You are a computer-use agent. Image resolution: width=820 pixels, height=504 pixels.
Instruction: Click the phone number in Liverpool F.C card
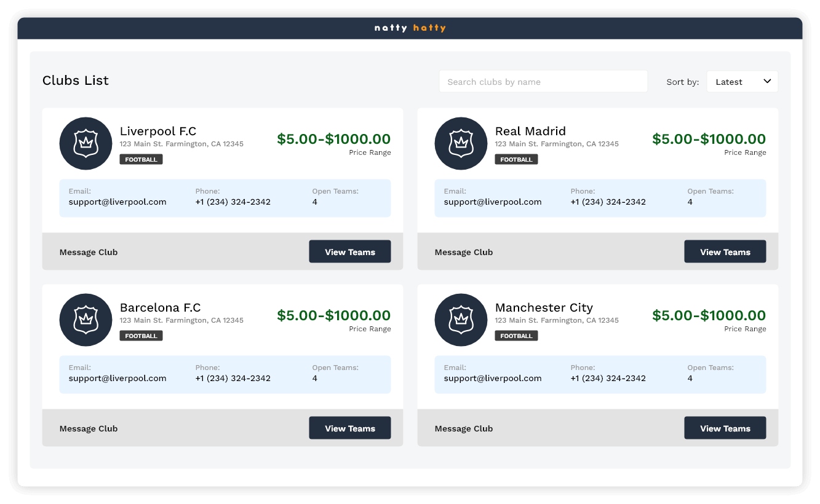233,202
